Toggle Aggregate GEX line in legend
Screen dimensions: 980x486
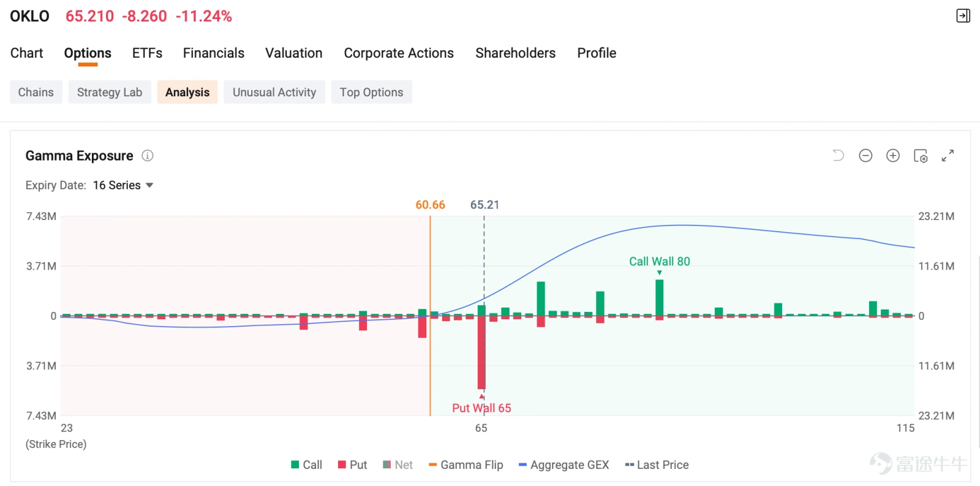point(563,465)
